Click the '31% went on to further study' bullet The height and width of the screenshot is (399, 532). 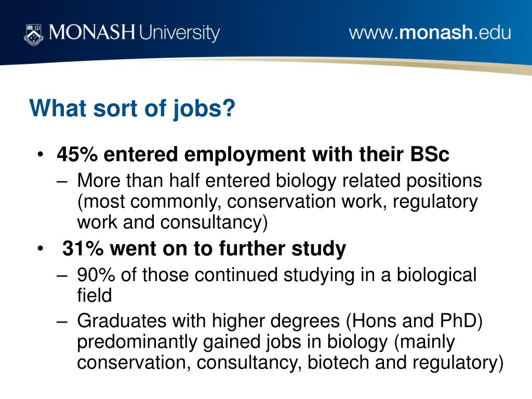(x=204, y=248)
